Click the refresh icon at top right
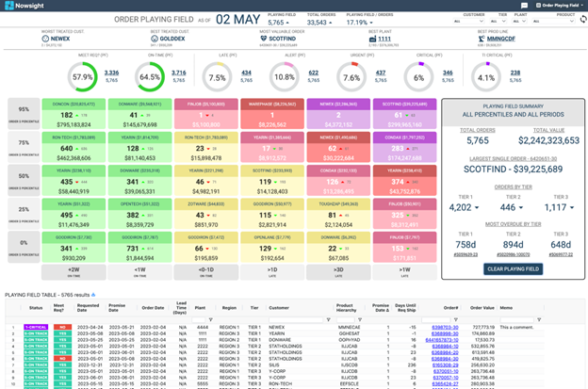The height and width of the screenshot is (389, 588). [x=582, y=19]
